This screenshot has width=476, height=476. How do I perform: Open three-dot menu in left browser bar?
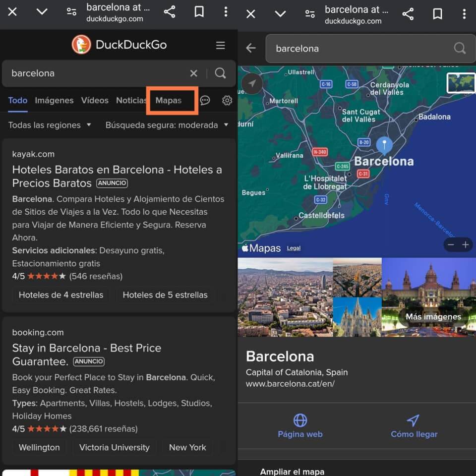(226, 12)
